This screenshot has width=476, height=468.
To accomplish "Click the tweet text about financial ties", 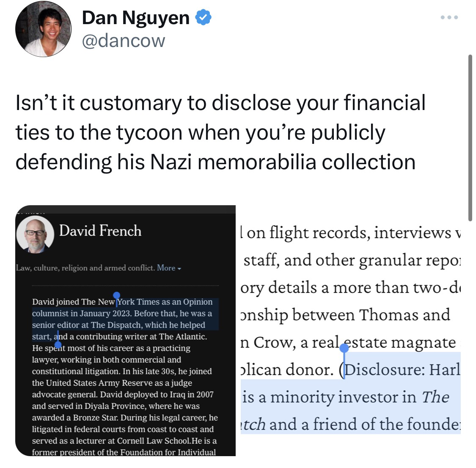I will 220,132.
